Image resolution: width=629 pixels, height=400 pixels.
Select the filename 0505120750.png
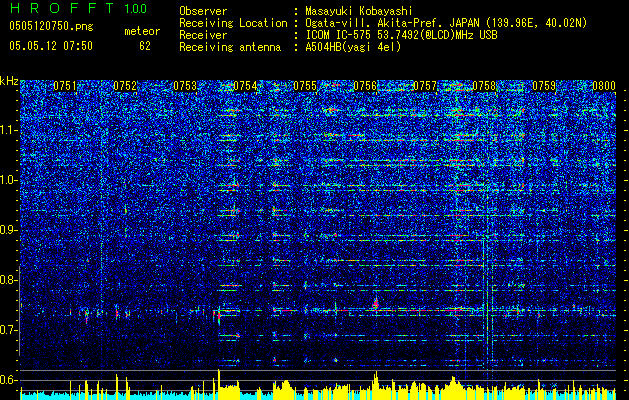pyautogui.click(x=51, y=27)
